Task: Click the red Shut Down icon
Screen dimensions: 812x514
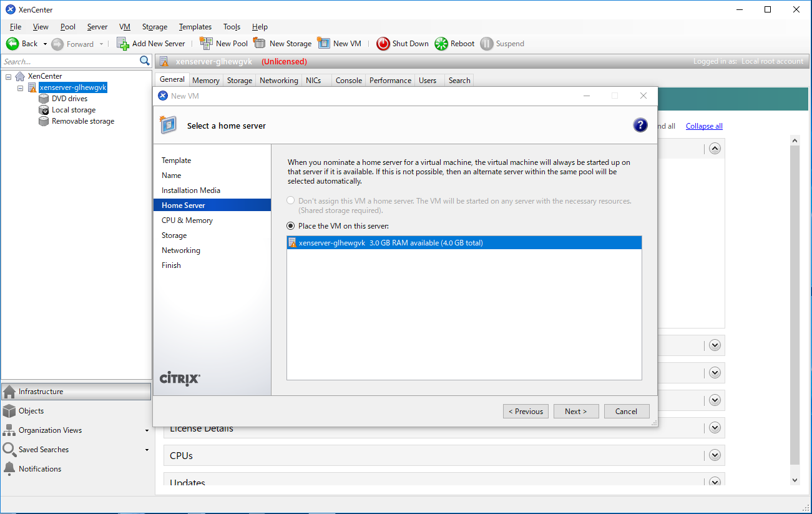Action: pos(383,44)
